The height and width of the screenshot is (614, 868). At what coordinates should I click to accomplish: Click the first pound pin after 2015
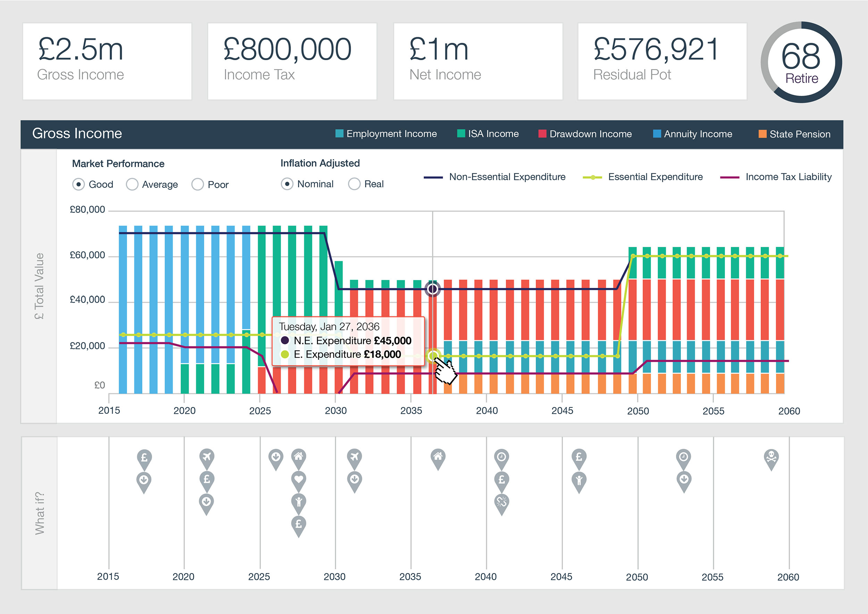144,458
